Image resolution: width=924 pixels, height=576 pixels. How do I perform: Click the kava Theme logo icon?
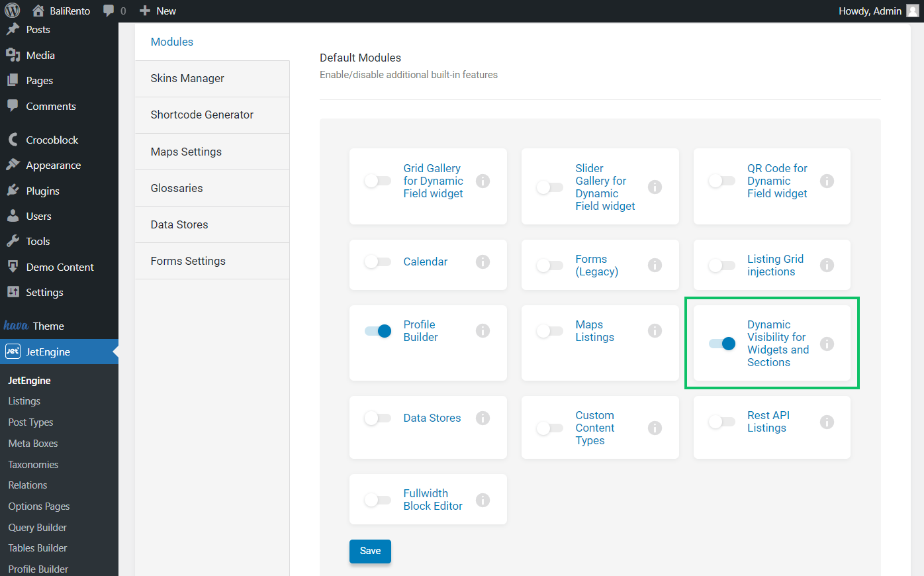[16, 326]
